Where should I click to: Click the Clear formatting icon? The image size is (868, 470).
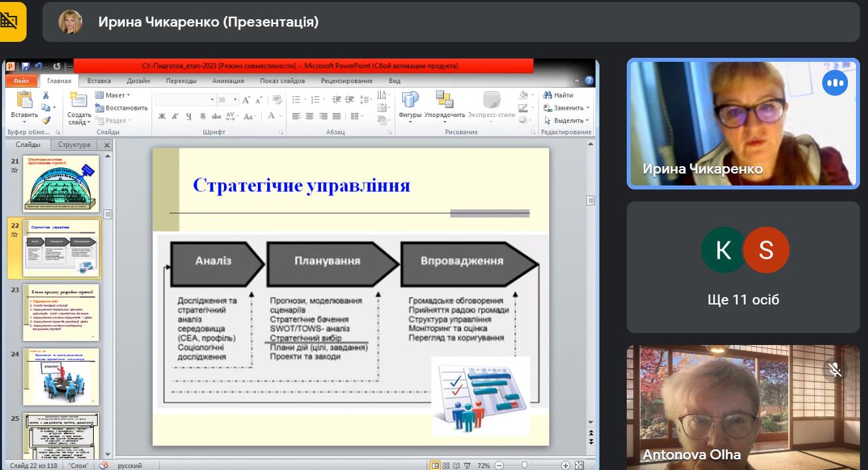[x=276, y=100]
